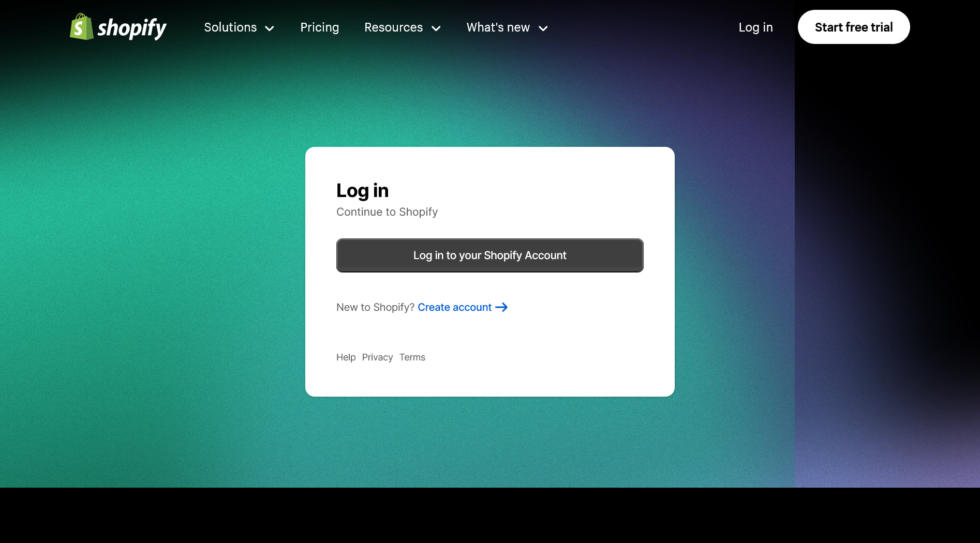Screen dimensions: 980x543
Task: Expand the Resources chevron arrow
Action: [x=436, y=28]
